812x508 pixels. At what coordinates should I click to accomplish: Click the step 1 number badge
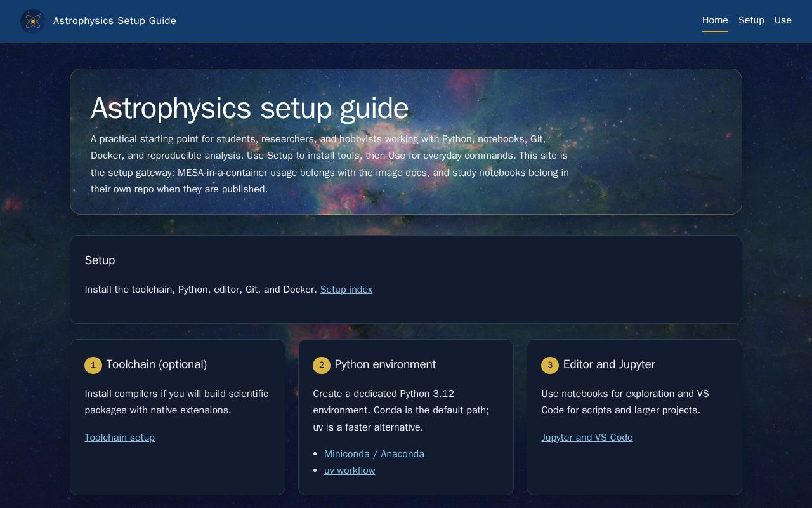tap(93, 365)
